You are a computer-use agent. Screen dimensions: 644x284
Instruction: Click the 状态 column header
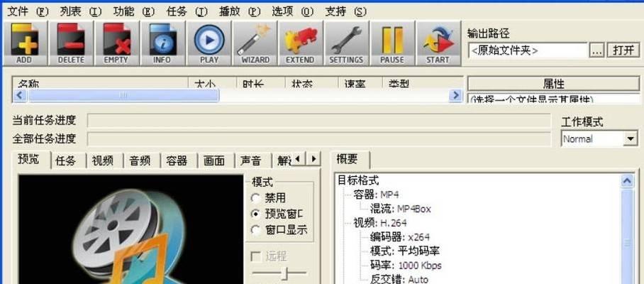click(312, 83)
